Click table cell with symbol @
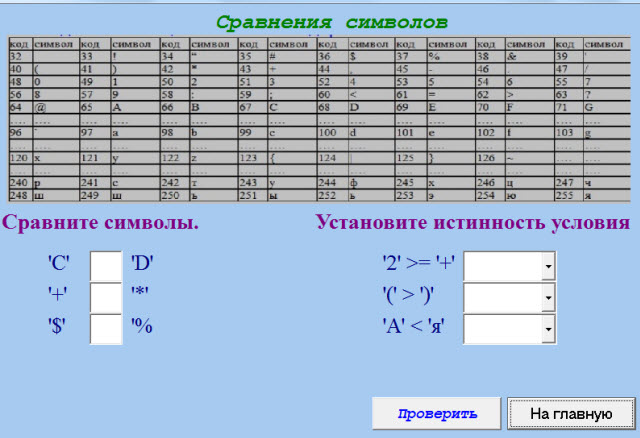 click(x=56, y=107)
